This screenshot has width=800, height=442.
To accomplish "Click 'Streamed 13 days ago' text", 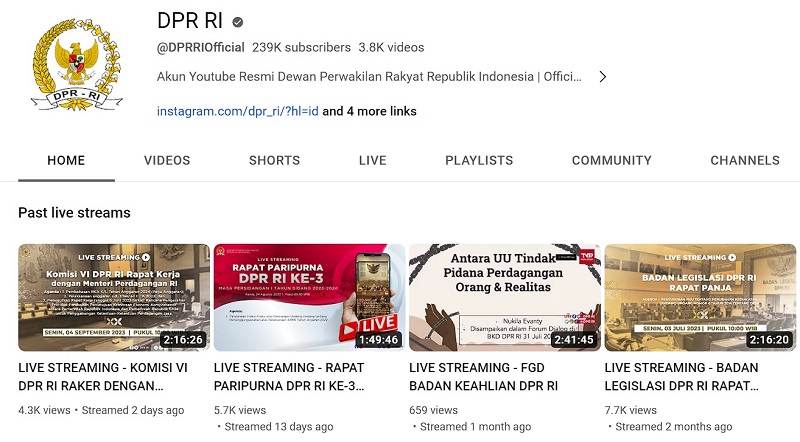I will [279, 427].
